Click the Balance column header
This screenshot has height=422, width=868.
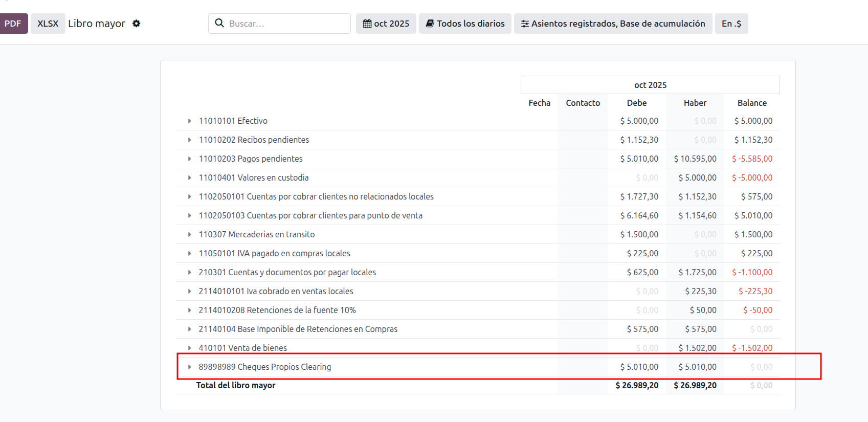[751, 103]
